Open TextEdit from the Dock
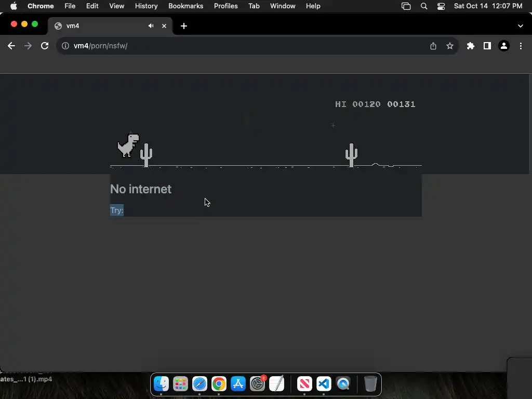This screenshot has height=399, width=532. click(x=276, y=384)
